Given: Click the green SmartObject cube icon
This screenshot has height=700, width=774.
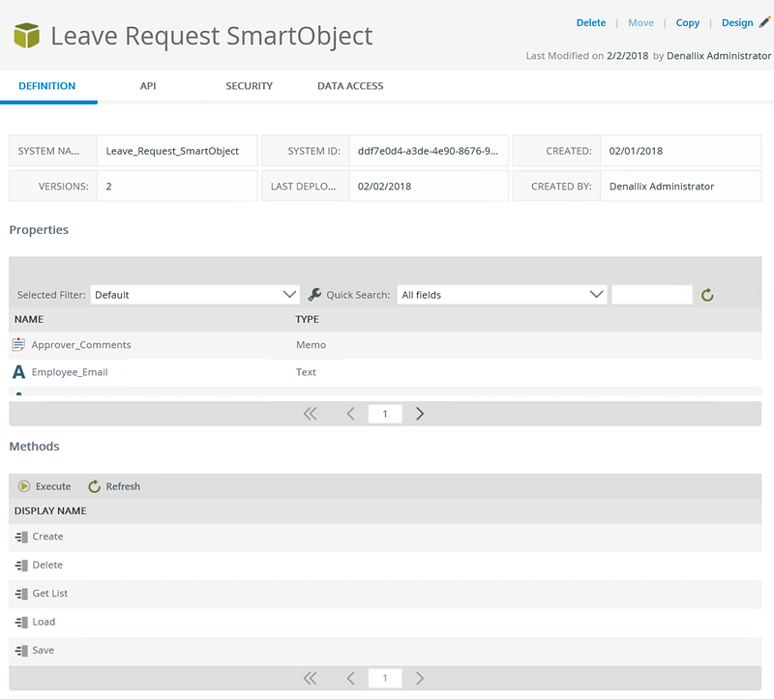Looking at the screenshot, I should (x=27, y=36).
